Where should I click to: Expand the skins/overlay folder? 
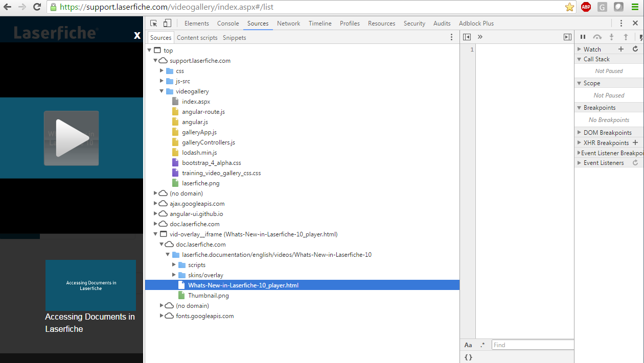click(174, 275)
